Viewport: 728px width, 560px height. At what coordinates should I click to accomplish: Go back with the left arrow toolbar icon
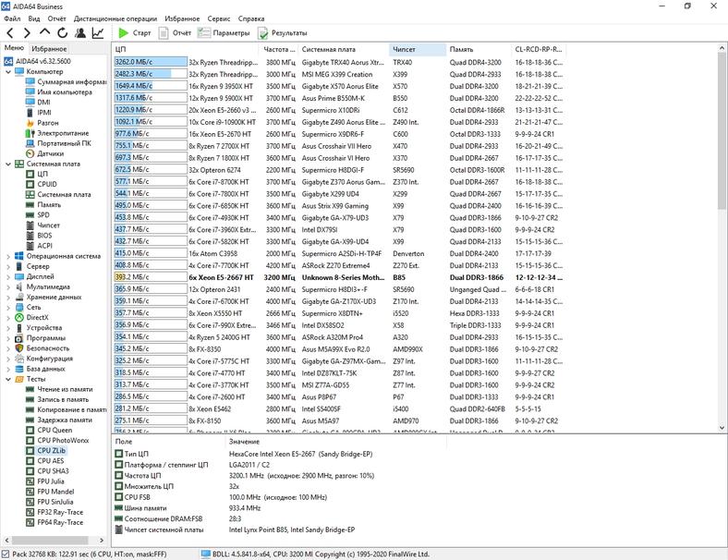11,33
